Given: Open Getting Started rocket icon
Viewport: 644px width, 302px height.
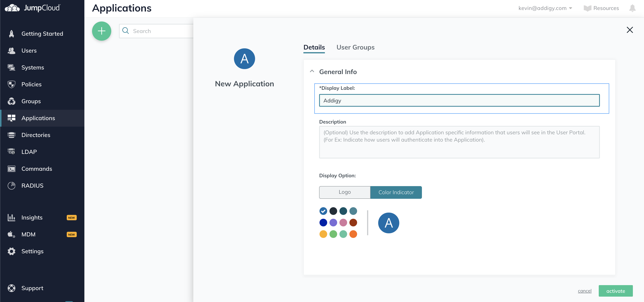Looking at the screenshot, I should click(12, 34).
